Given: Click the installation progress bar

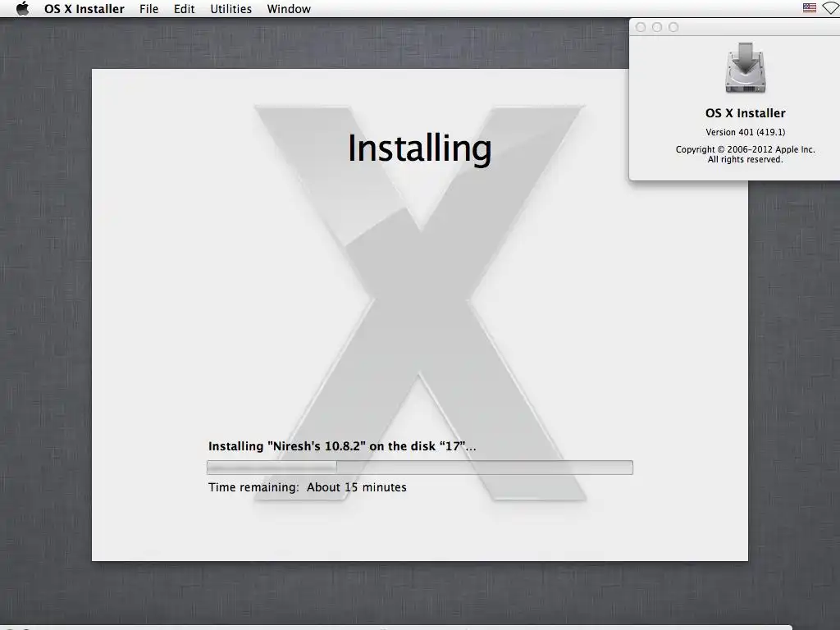Looking at the screenshot, I should coord(419,467).
